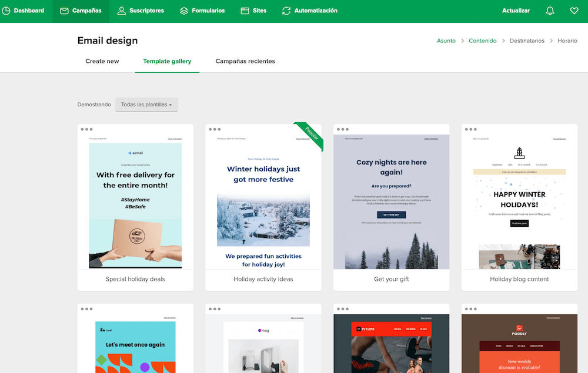Click the Dashboard clock icon
Viewport: 588px width, 373px height.
point(6,11)
